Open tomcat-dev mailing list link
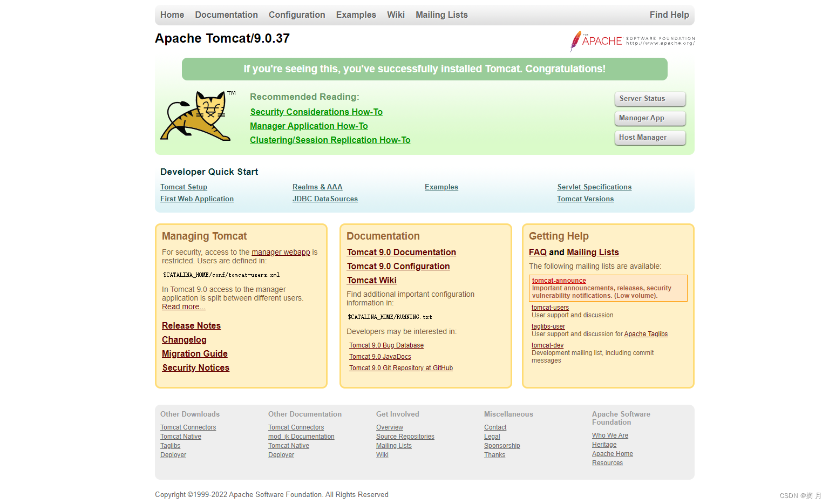The height and width of the screenshot is (504, 829). [x=547, y=345]
